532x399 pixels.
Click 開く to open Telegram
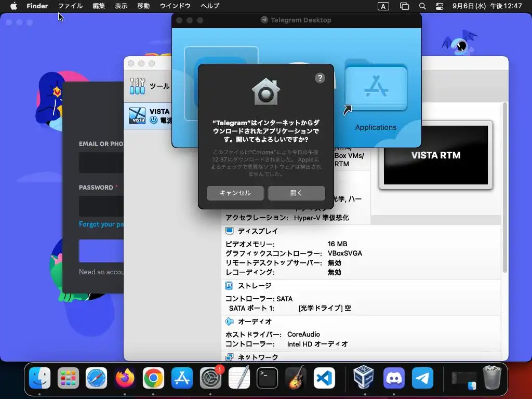point(297,193)
